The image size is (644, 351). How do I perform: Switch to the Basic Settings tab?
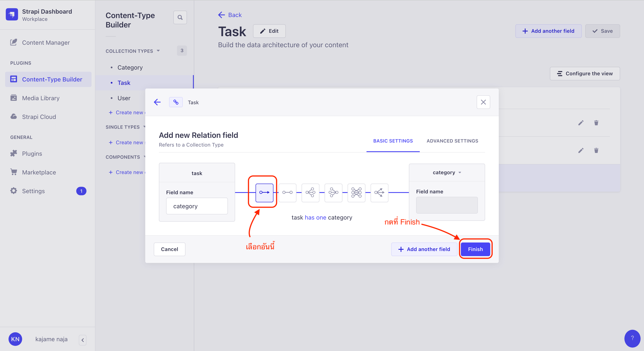[393, 141]
